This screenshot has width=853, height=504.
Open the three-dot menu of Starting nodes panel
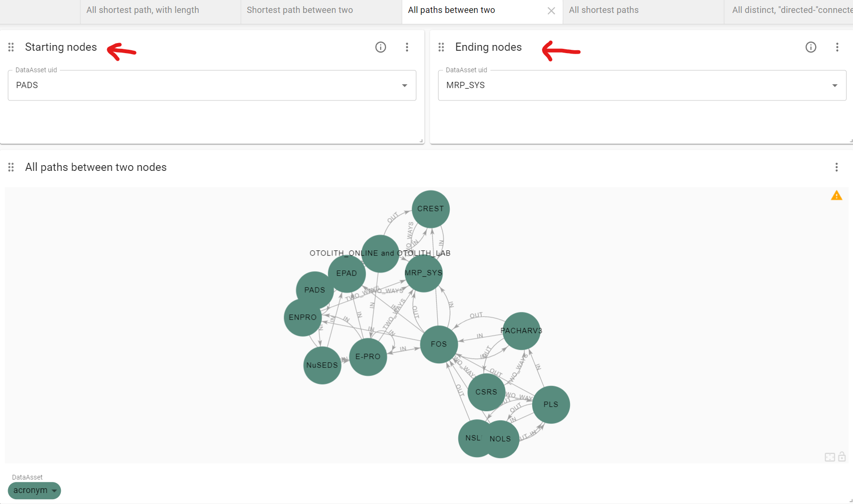tap(407, 47)
